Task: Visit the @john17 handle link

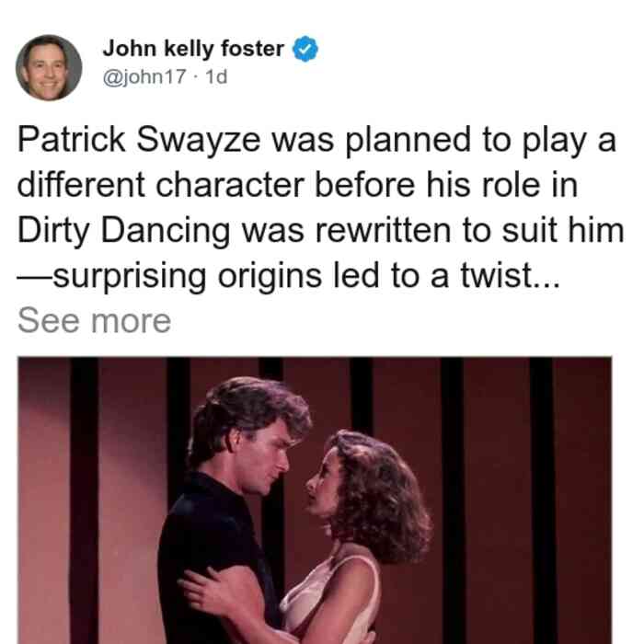Action: pos(144,76)
